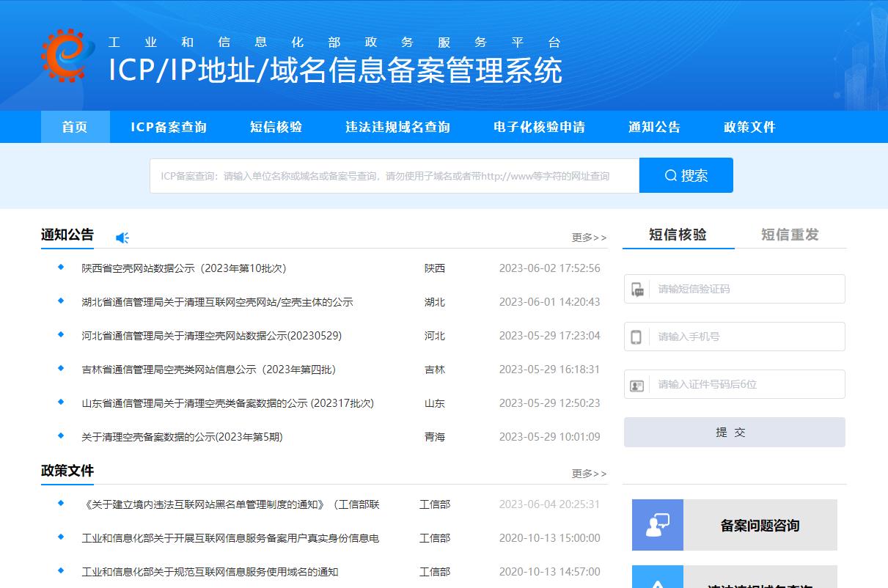The height and width of the screenshot is (588, 888).
Task: Open the 陕西省空壳网站数据公示 notice
Action: 183,268
